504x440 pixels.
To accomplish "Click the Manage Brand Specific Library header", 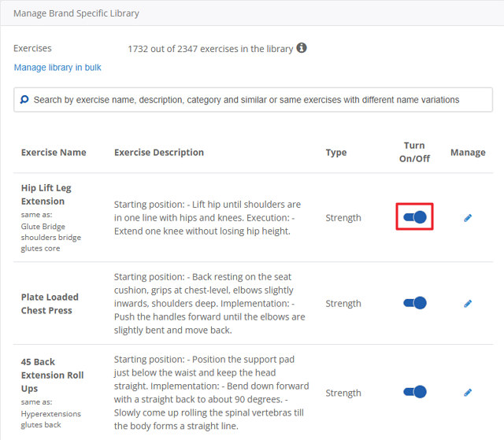I will coord(76,13).
